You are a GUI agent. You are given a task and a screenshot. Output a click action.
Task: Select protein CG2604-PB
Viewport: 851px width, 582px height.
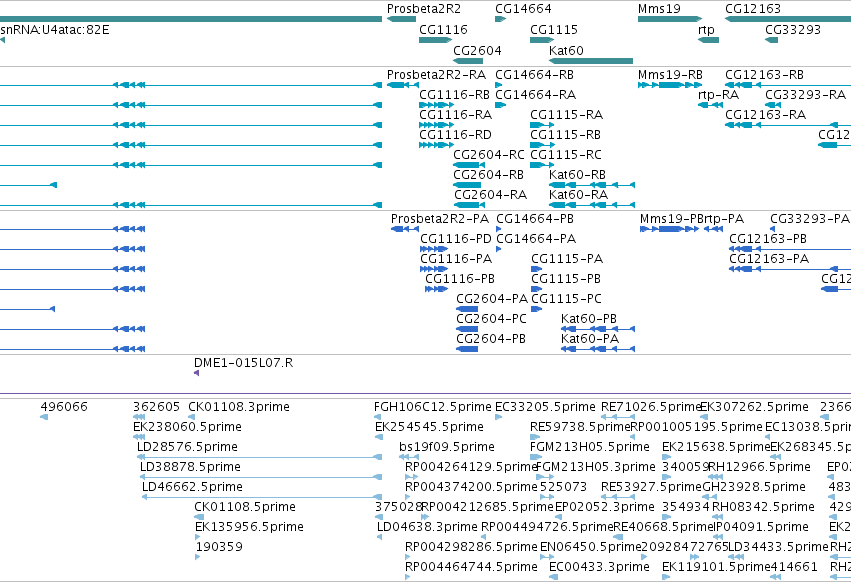coord(491,339)
